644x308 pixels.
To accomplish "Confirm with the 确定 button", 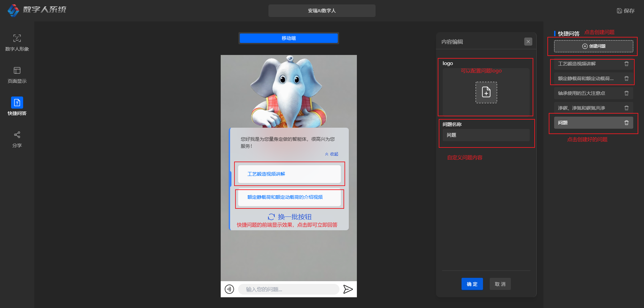I will pyautogui.click(x=472, y=284).
